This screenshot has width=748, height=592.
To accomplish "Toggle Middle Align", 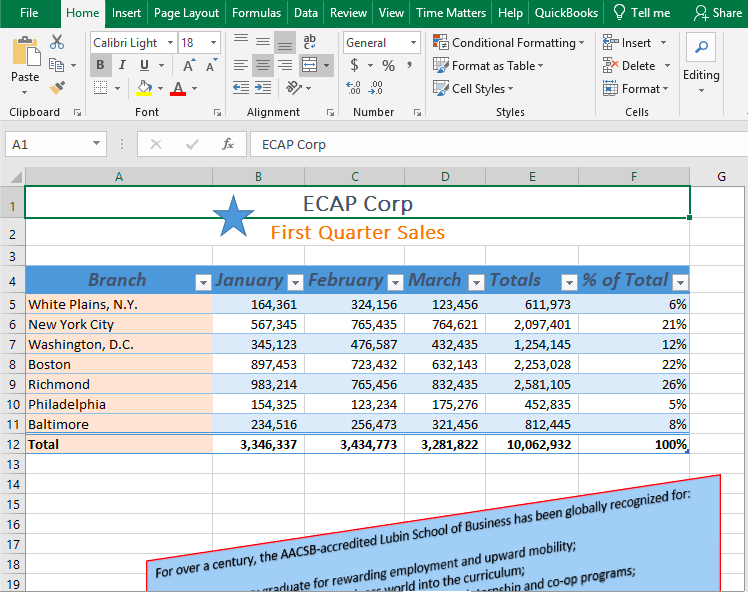I will tap(263, 42).
